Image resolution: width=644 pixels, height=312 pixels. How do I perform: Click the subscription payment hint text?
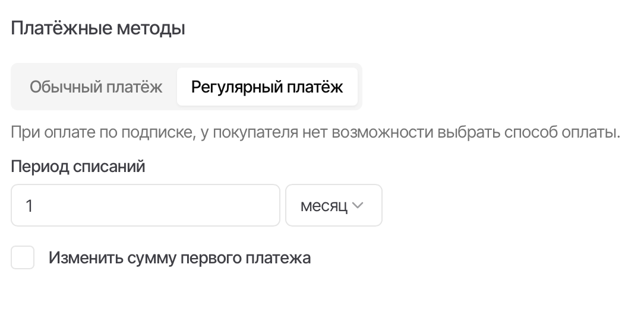[x=315, y=132]
